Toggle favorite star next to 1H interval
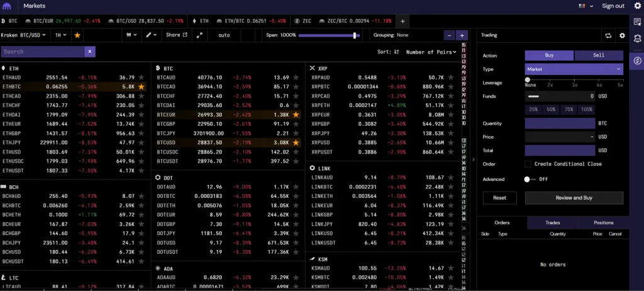 pyautogui.click(x=77, y=35)
